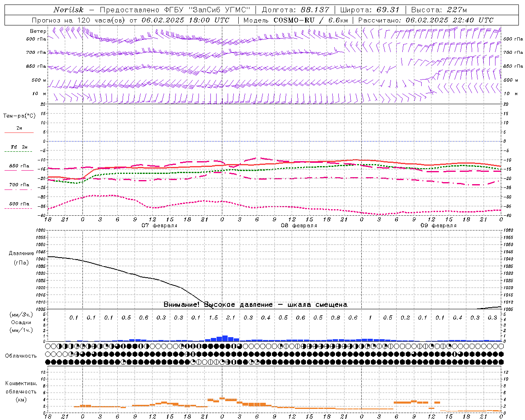Click the Долгота: 88.137 value

point(295,10)
